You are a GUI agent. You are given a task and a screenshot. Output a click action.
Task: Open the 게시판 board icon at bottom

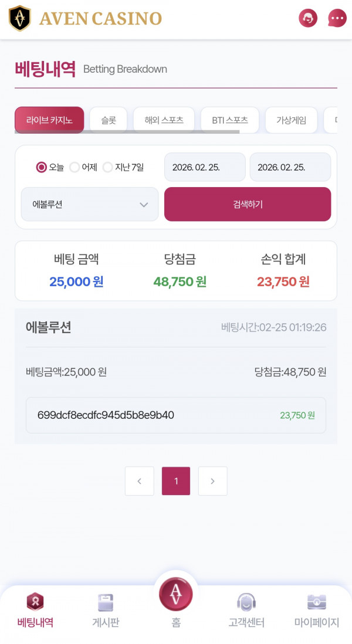point(106,610)
